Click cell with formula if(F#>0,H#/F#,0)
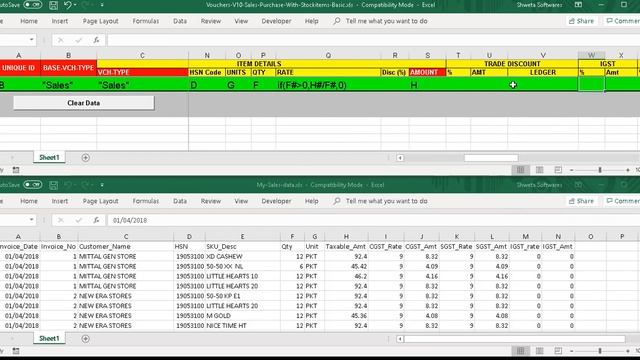640x360 pixels. coord(328,85)
